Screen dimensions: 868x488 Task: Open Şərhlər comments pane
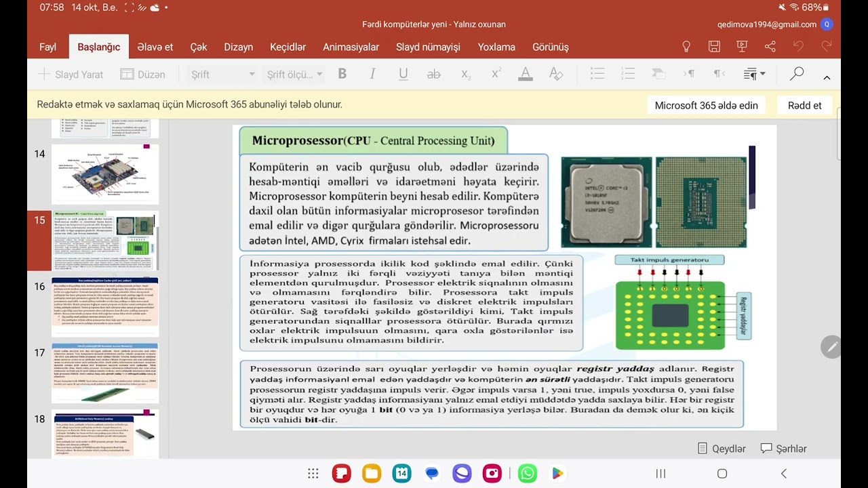783,449
